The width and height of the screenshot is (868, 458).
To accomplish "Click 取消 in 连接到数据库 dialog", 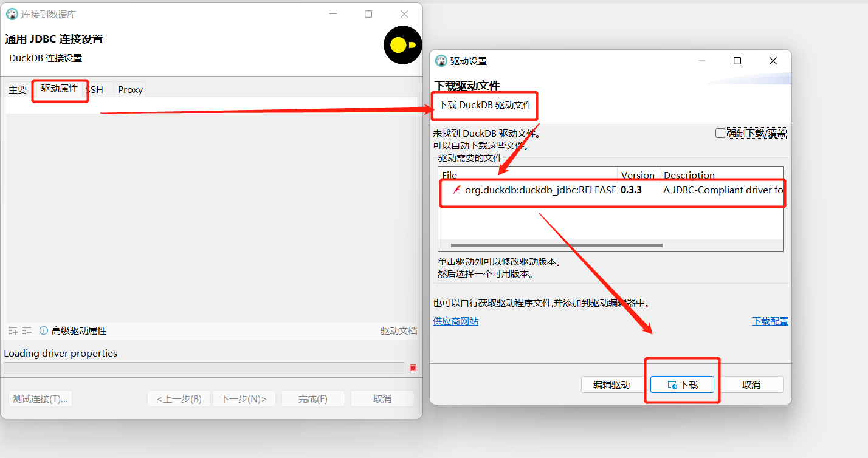I will 382,398.
